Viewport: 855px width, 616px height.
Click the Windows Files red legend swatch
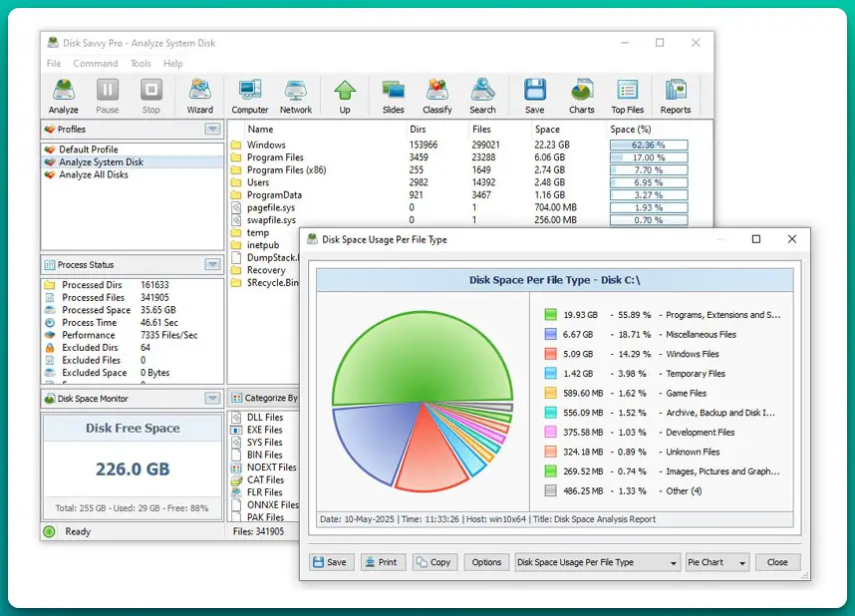point(550,354)
